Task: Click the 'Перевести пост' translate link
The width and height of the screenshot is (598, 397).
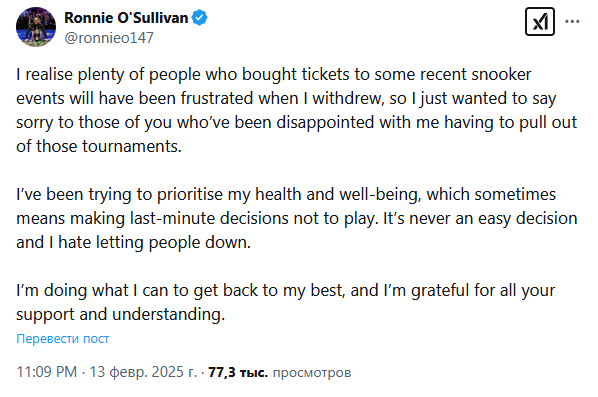Action: click(x=63, y=338)
